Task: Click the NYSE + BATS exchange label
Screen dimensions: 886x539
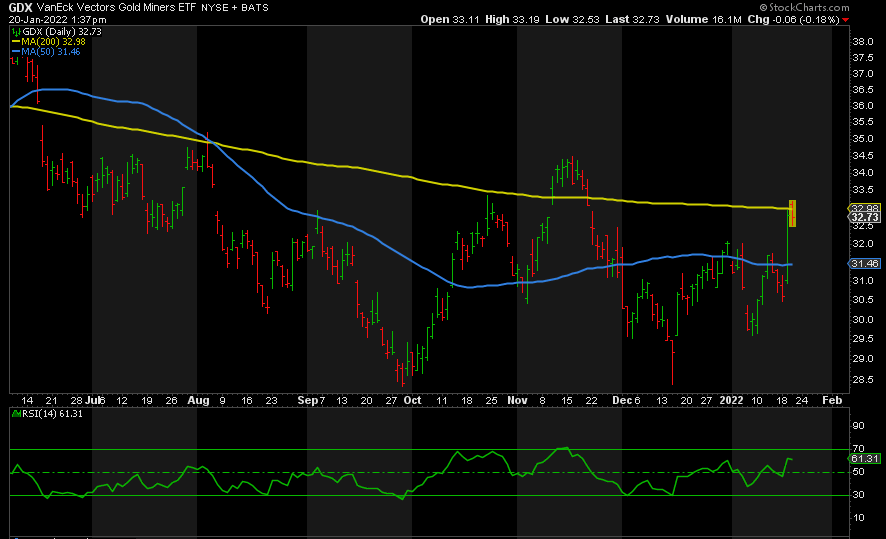Action: point(234,8)
